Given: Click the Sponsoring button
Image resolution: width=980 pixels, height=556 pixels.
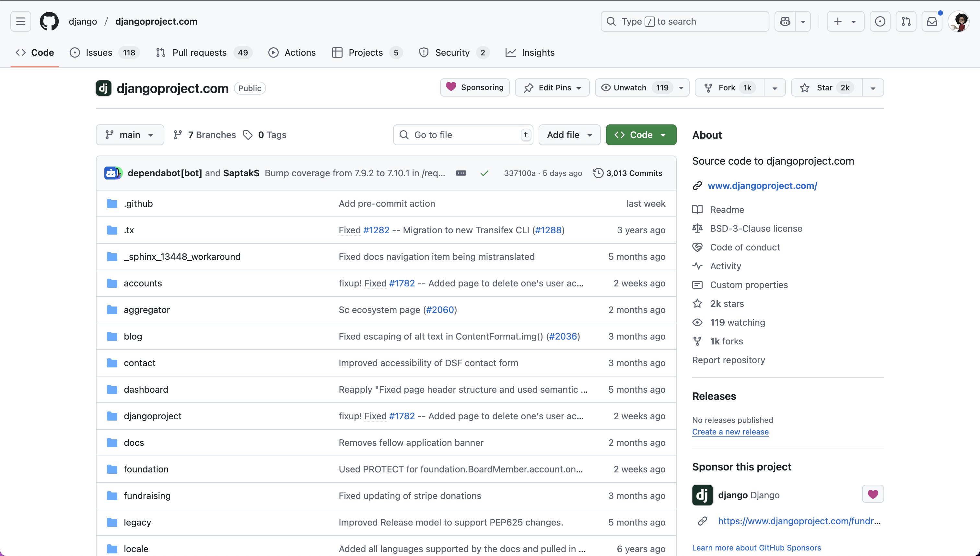Looking at the screenshot, I should 475,87.
